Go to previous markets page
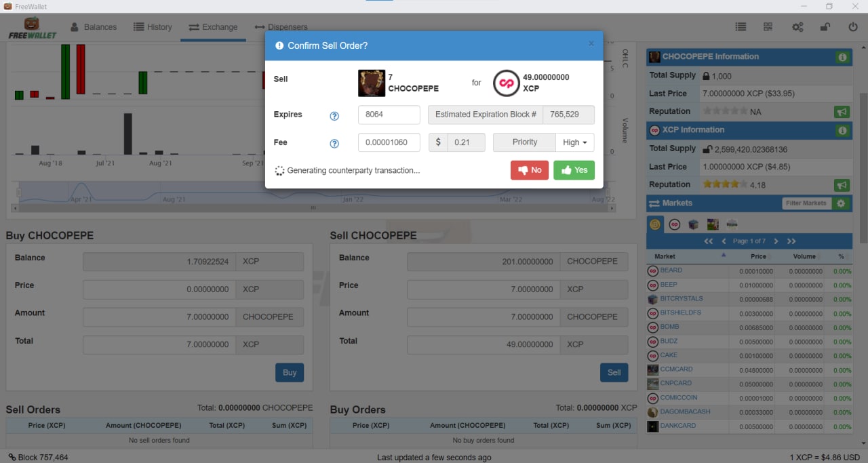The width and height of the screenshot is (868, 463). (x=724, y=241)
